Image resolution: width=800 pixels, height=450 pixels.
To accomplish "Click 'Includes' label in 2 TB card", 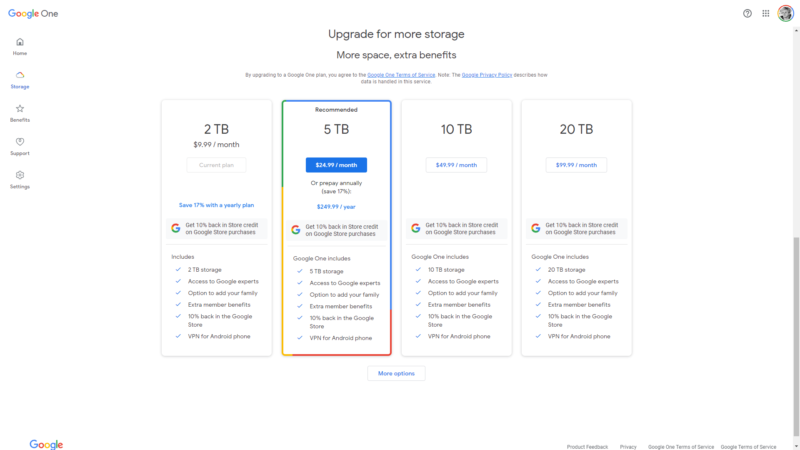I will pyautogui.click(x=183, y=257).
